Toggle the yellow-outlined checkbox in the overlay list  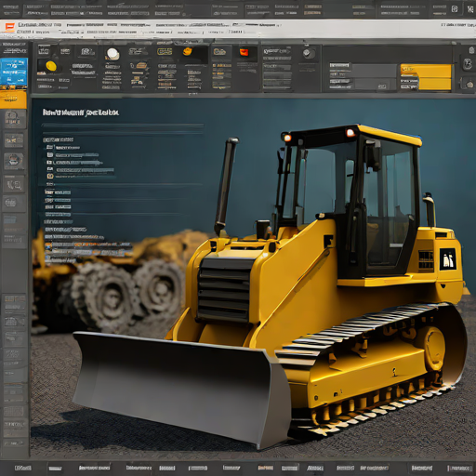click(x=50, y=176)
